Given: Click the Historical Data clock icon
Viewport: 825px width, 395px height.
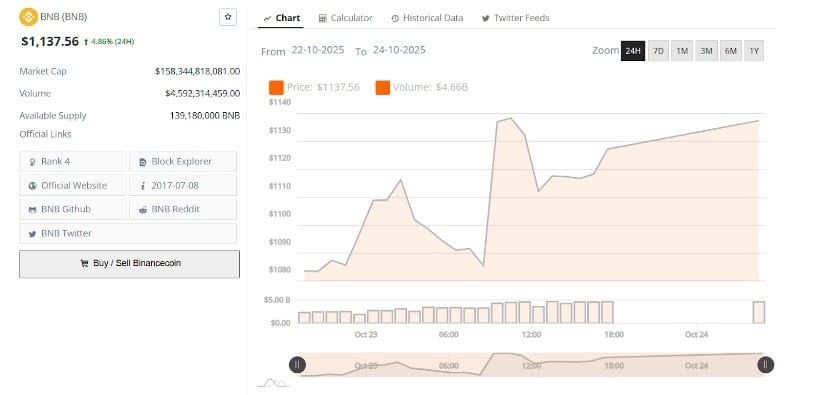Looking at the screenshot, I should pos(395,18).
